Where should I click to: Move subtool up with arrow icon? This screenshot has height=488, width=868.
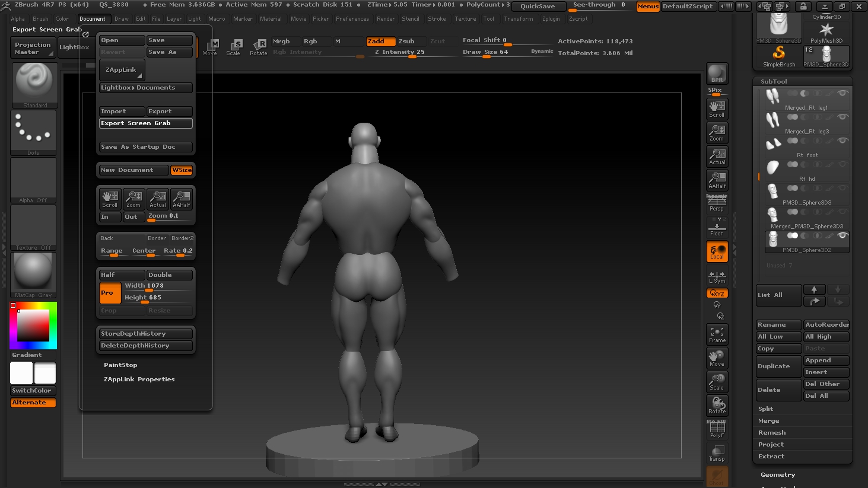[814, 289]
